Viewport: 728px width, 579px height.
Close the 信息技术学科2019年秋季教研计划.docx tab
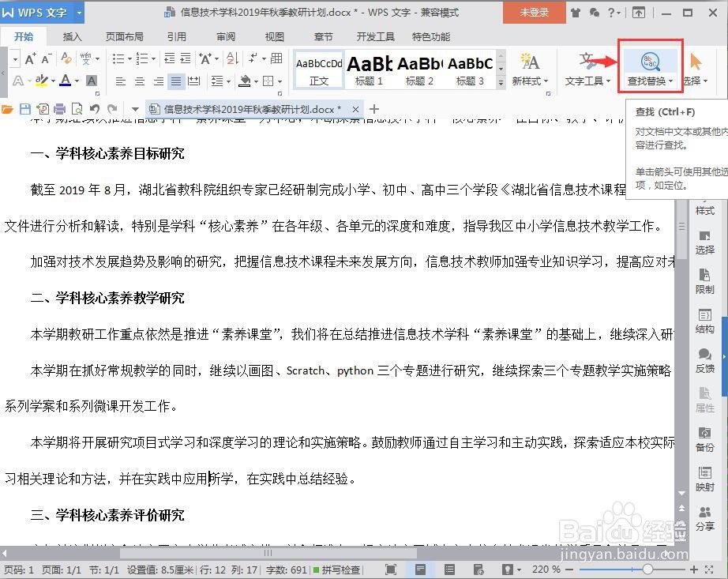[355, 110]
